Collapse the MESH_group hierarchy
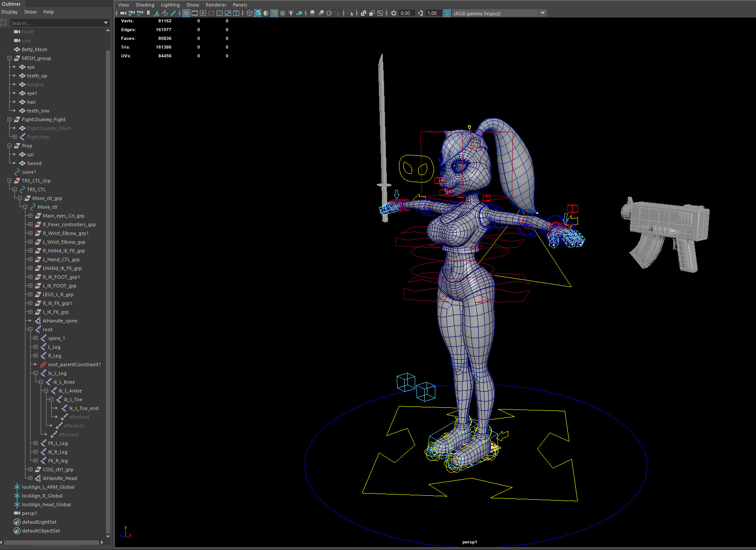Viewport: 756px width, 550px height. 9,58
